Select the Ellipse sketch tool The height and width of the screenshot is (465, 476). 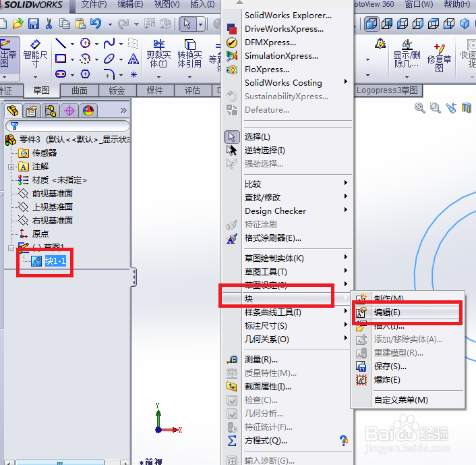(x=109, y=59)
